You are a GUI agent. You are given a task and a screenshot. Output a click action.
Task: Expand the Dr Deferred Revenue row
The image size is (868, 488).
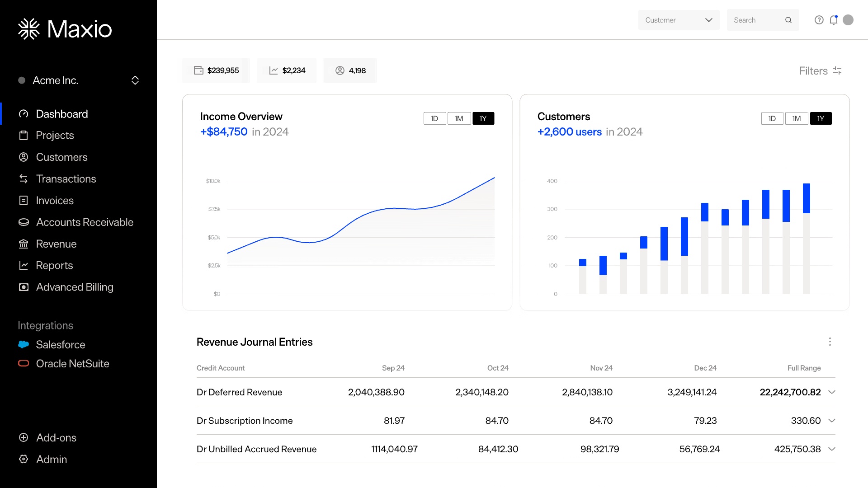pos(832,392)
